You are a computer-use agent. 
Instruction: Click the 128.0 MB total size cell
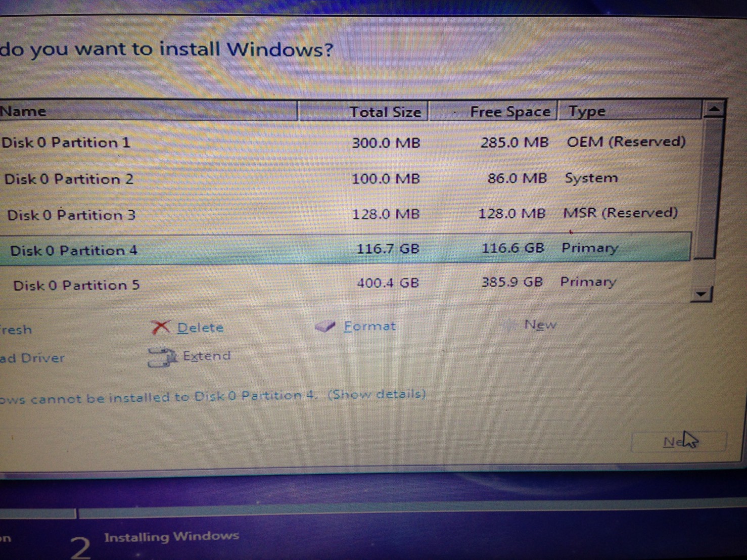coord(386,214)
